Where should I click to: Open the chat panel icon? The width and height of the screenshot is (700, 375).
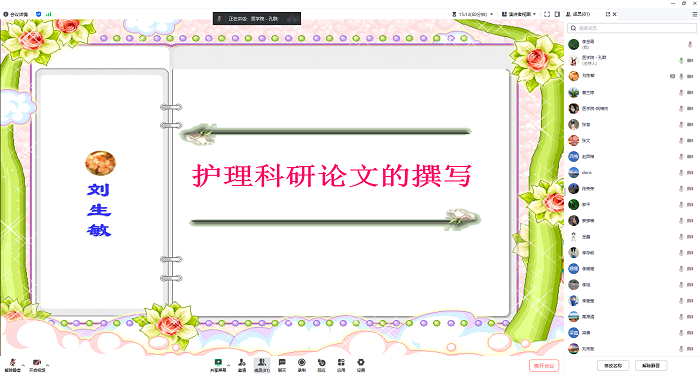(282, 365)
